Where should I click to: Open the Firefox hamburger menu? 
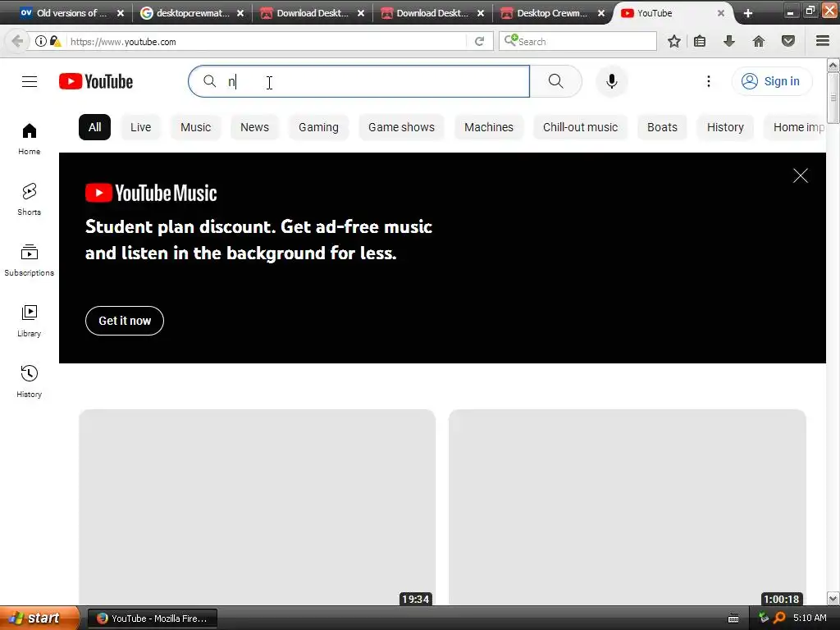(823, 41)
